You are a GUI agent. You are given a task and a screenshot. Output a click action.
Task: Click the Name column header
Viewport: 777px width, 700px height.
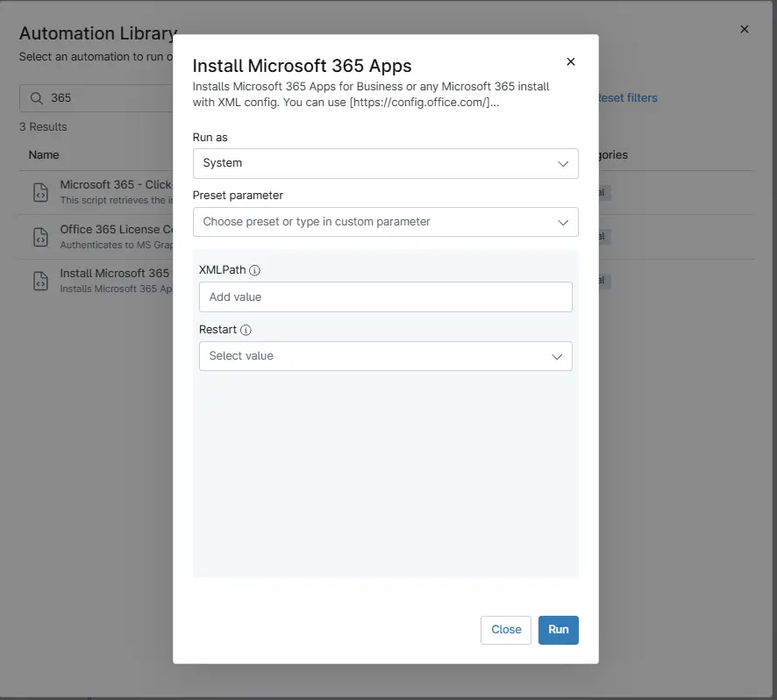pyautogui.click(x=44, y=155)
